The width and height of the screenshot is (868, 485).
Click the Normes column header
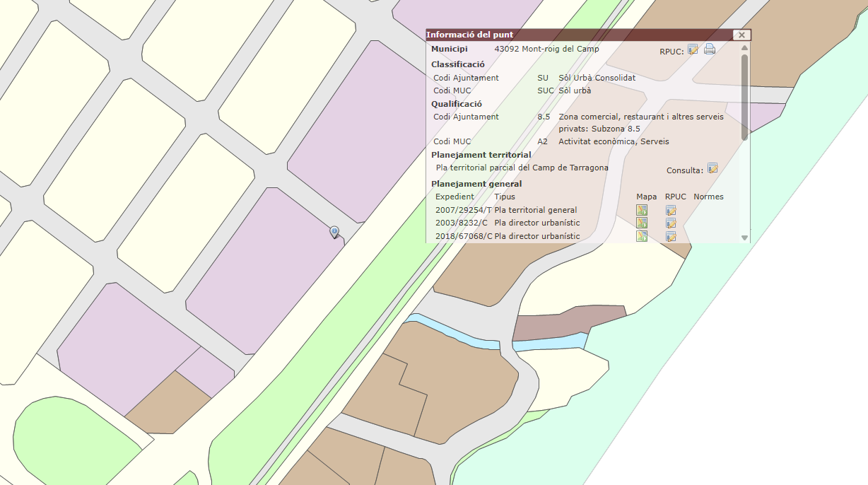pyautogui.click(x=708, y=197)
